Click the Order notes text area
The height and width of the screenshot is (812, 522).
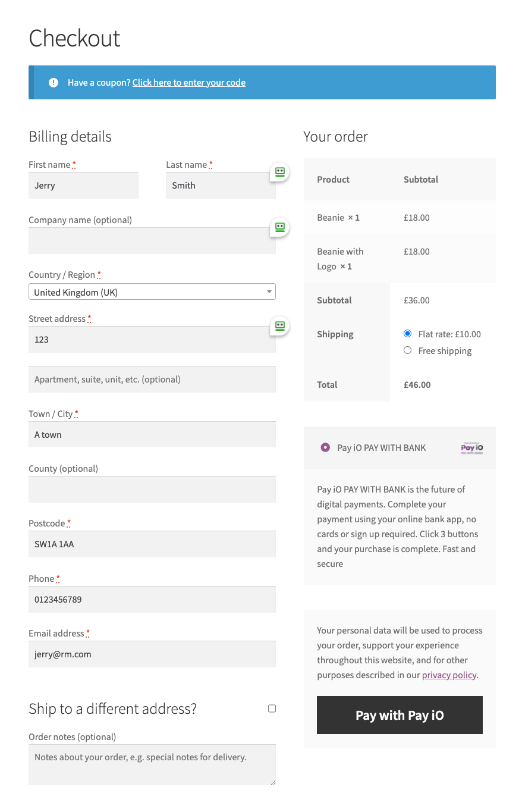[x=152, y=764]
